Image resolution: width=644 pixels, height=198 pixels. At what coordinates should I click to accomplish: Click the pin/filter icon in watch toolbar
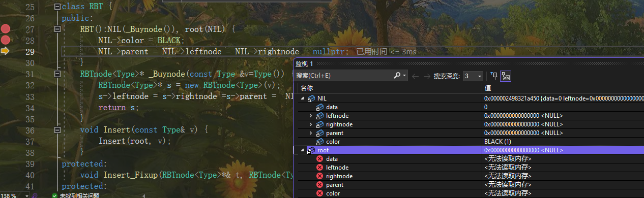[x=494, y=76]
